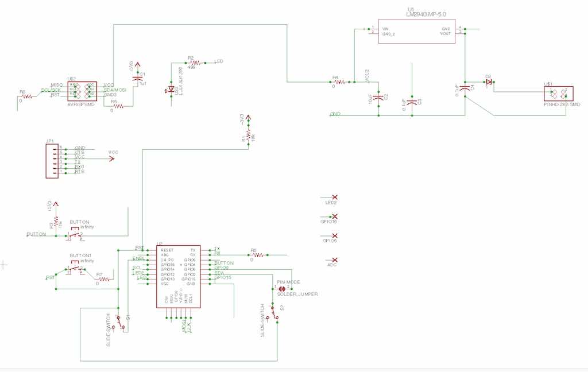Select the PINHD-2X2 SMD header
The image size is (588, 372).
click(558, 94)
